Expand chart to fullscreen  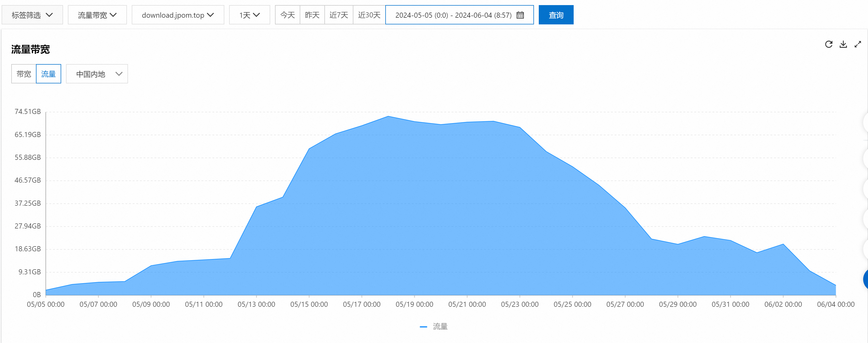point(858,44)
